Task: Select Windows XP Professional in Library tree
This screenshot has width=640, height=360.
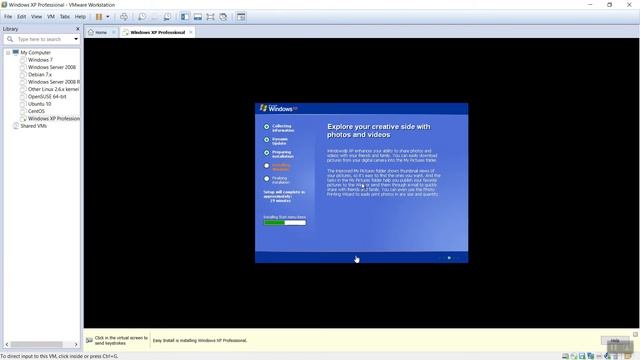Action: [x=53, y=119]
